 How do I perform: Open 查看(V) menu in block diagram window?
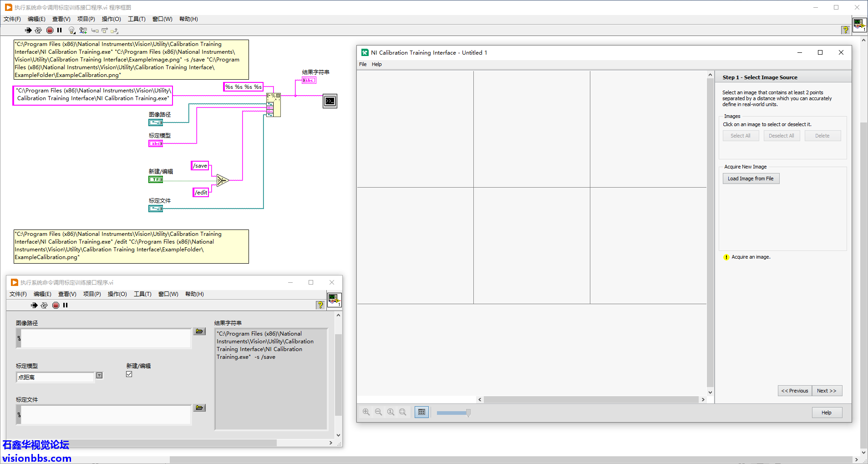pos(61,19)
